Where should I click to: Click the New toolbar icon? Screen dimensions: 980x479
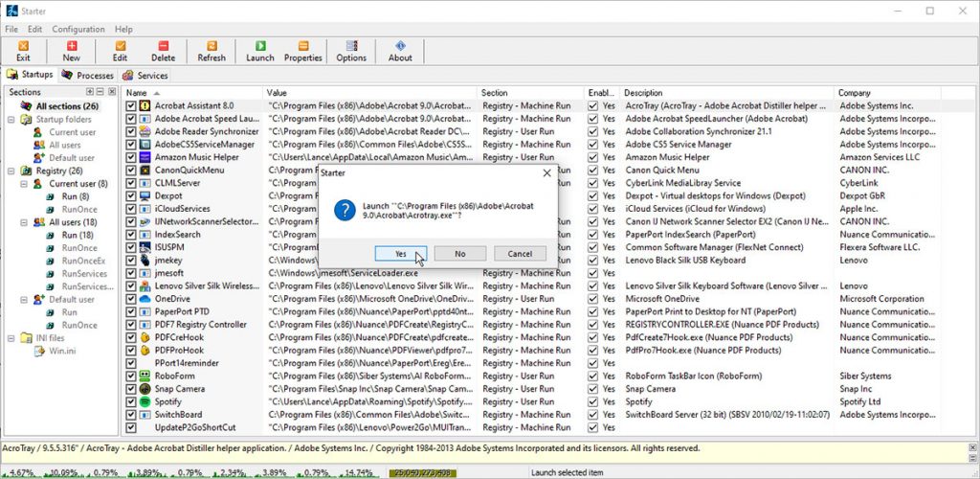pos(71,51)
